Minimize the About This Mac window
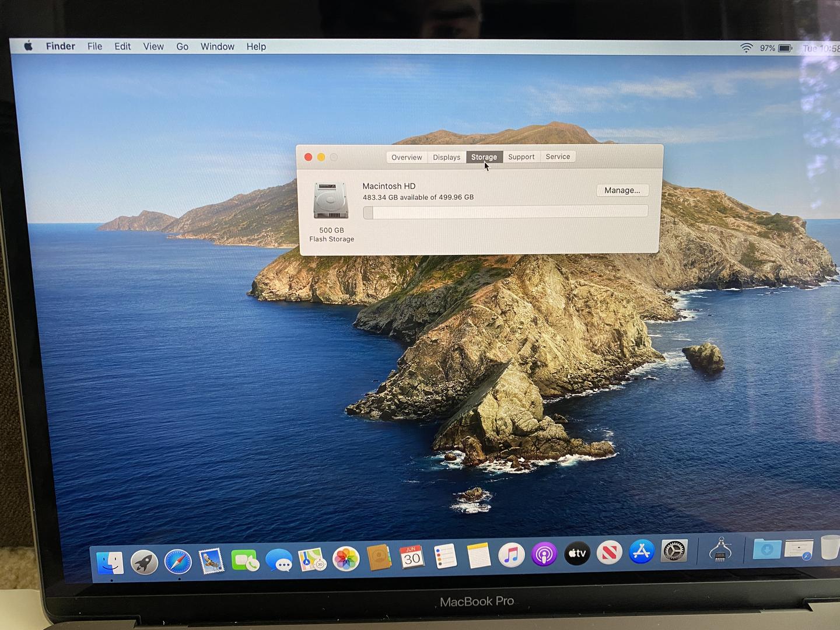 click(x=321, y=157)
